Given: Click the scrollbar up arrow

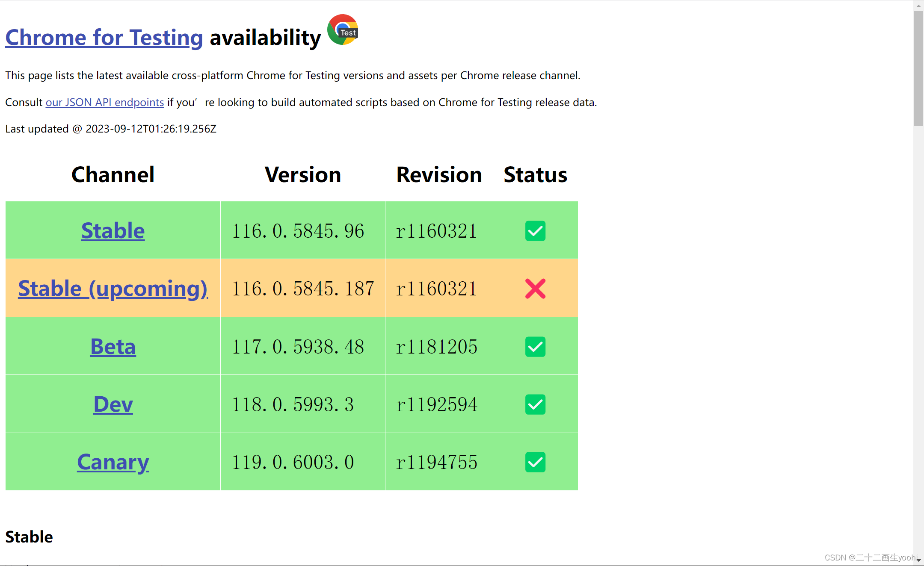Looking at the screenshot, I should 918,5.
